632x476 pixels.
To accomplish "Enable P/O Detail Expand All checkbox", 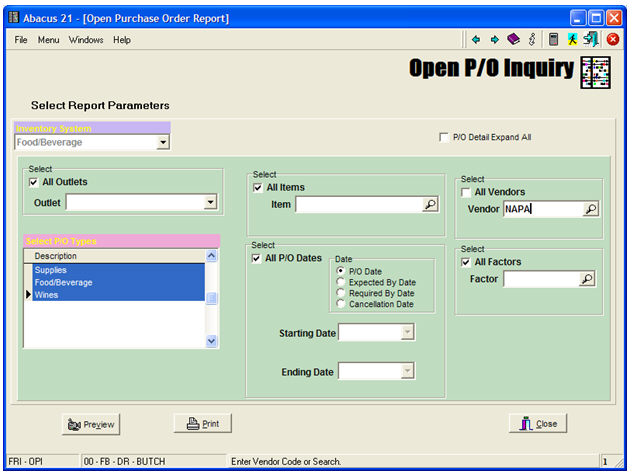I will (444, 137).
